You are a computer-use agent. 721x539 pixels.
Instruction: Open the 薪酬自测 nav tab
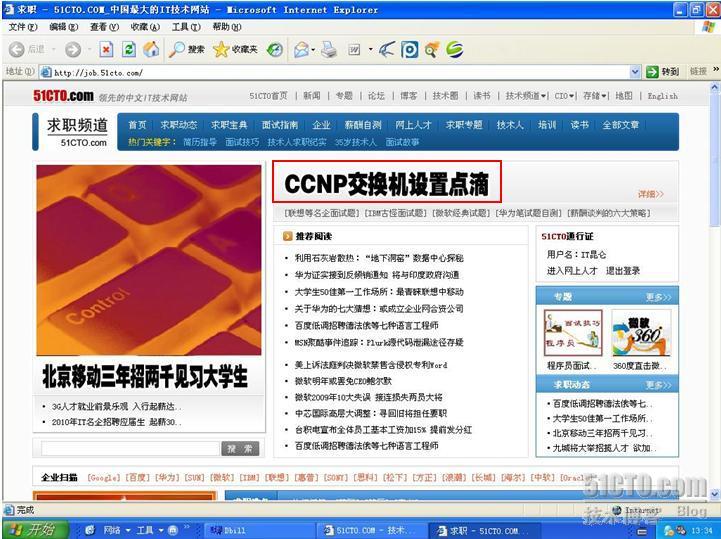tap(363, 125)
